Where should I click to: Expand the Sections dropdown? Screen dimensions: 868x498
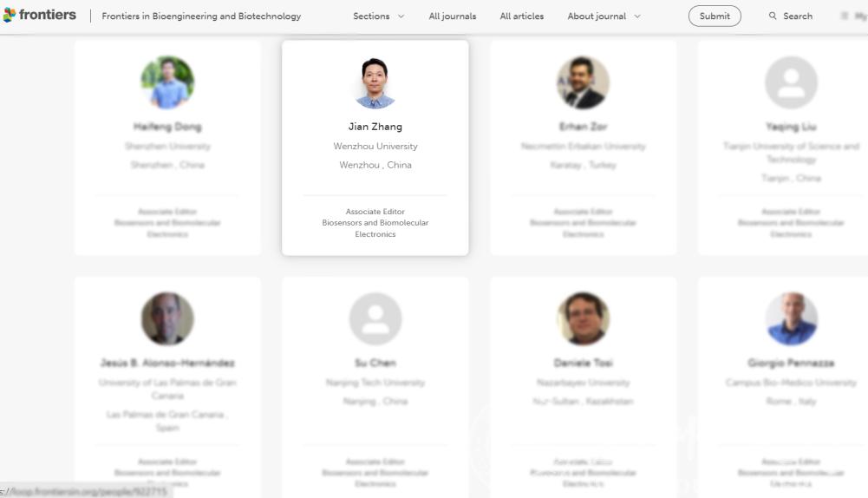coord(378,16)
